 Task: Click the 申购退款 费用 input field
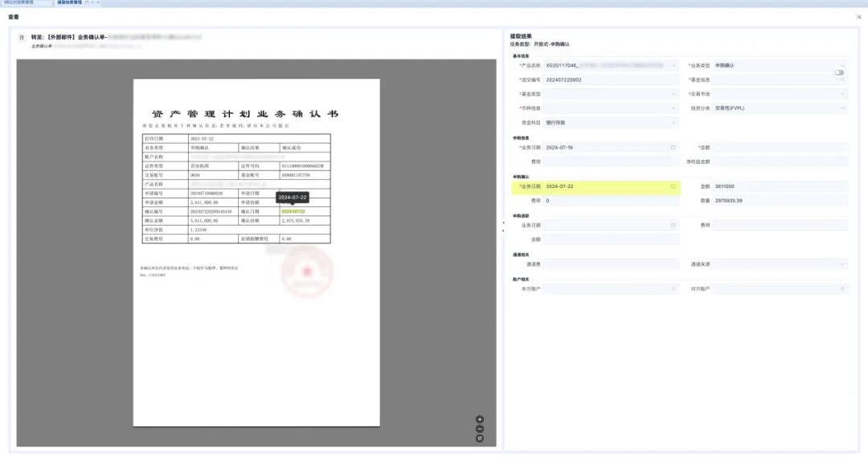point(780,225)
